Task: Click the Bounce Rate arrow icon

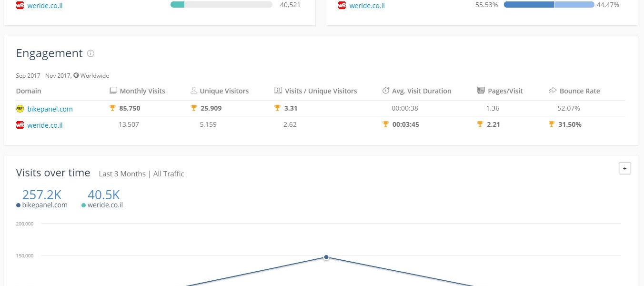Action: pos(553,91)
